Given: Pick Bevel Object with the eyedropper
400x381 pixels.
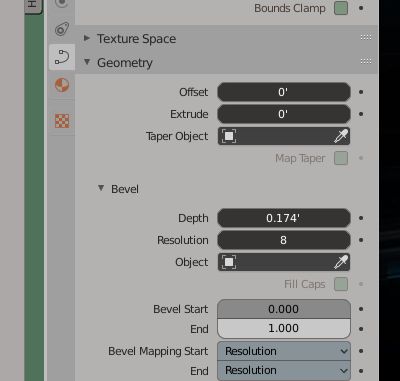Looking at the screenshot, I should [341, 262].
